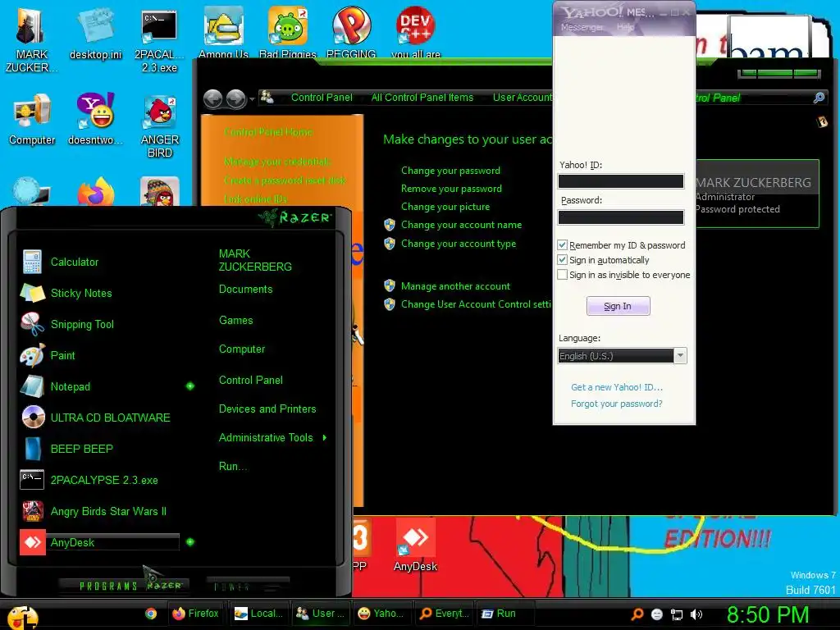Open Yahoo Messenger desktop shortcut
The width and height of the screenshot is (840, 630).
pos(95,119)
